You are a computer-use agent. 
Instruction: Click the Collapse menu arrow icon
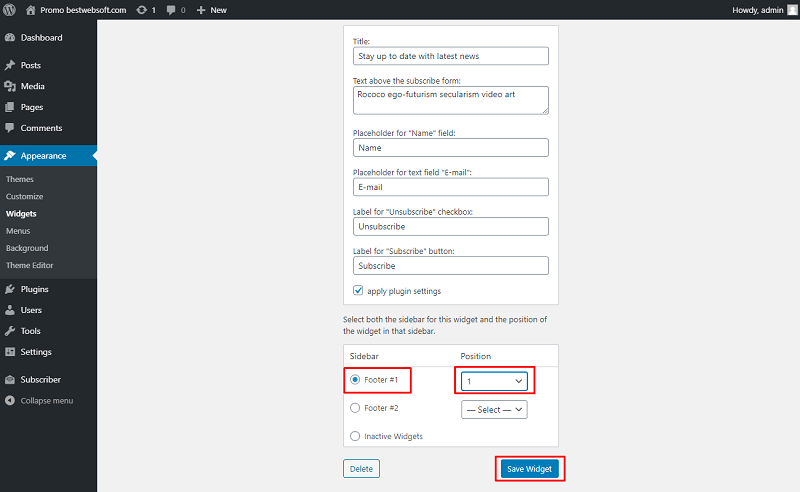tap(10, 401)
